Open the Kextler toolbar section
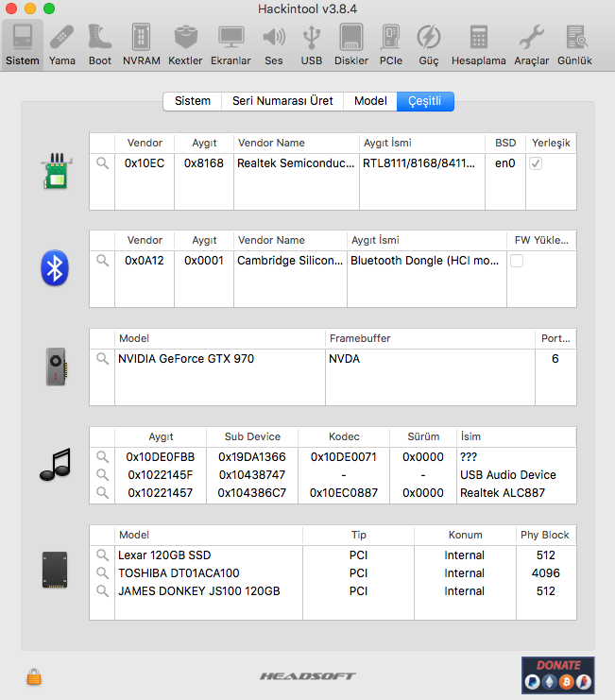The image size is (615, 700). (185, 44)
